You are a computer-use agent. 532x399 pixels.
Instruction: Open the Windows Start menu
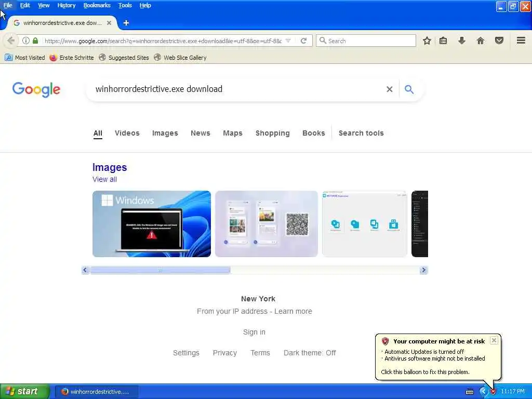pyautogui.click(x=25, y=392)
